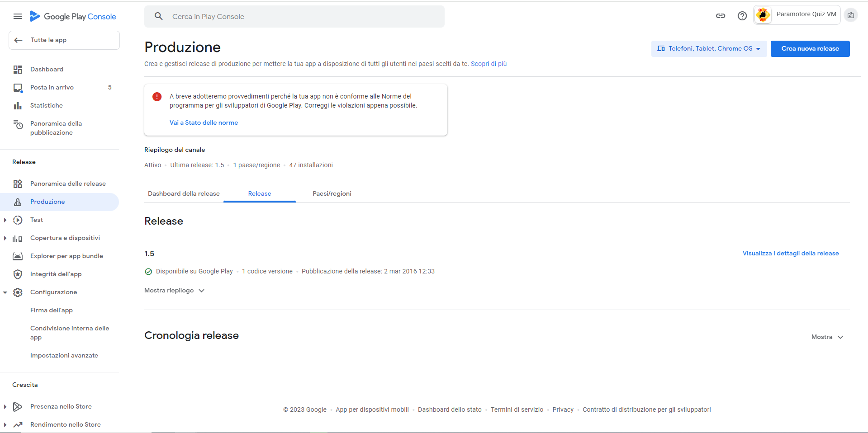Click the Integrità dell'app shield icon
868x433 pixels.
(x=18, y=274)
